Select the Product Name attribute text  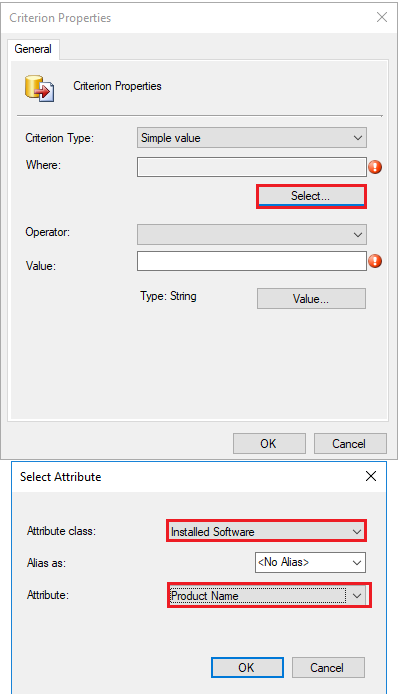click(x=205, y=596)
